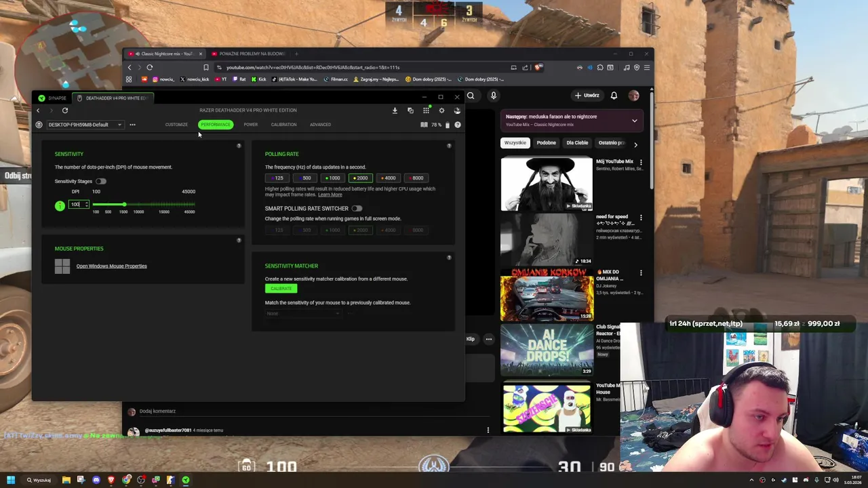Open the Learn More polling rate link
Image resolution: width=868 pixels, height=488 pixels.
click(x=330, y=195)
